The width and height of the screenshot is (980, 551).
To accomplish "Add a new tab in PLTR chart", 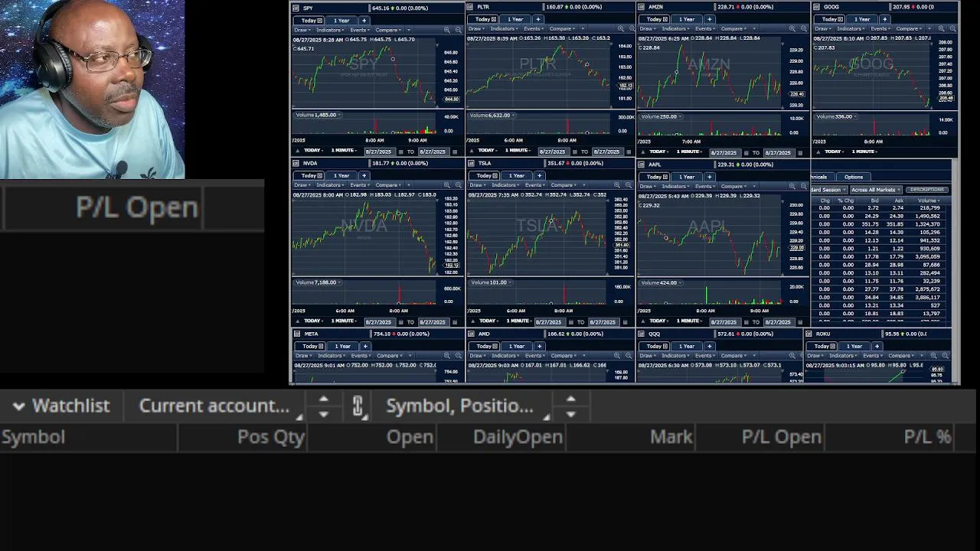I will (538, 19).
